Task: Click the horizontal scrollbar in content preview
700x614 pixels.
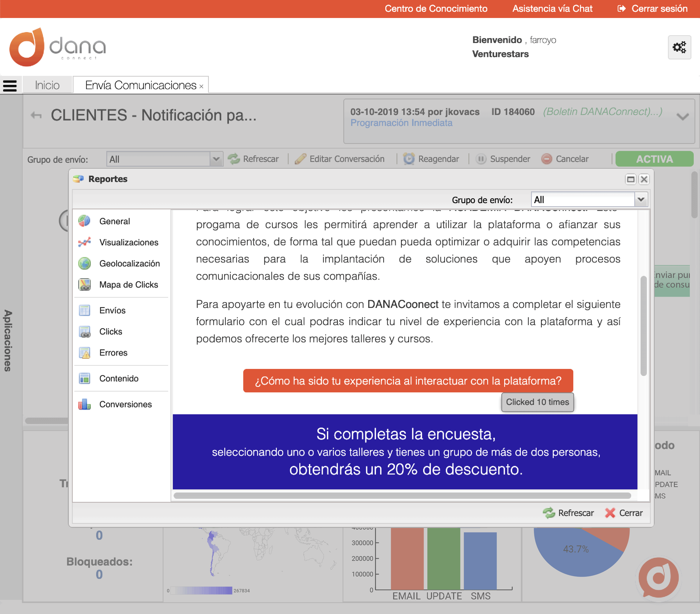Action: pyautogui.click(x=402, y=496)
